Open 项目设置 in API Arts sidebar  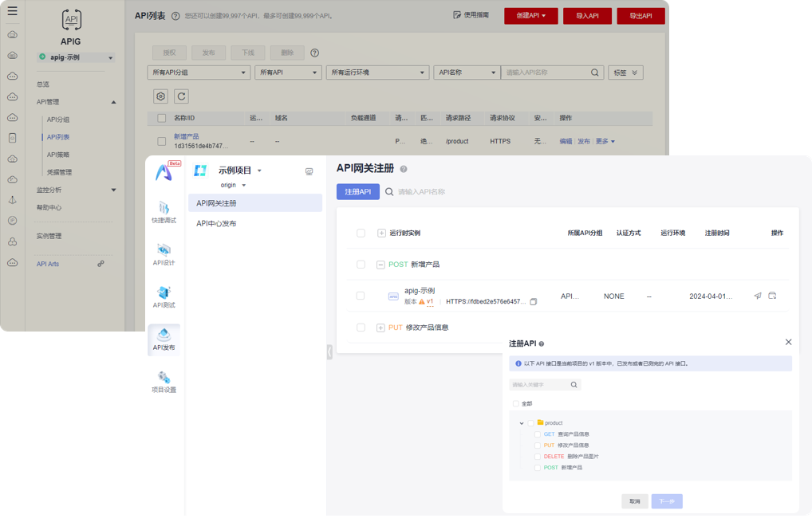[x=164, y=383]
